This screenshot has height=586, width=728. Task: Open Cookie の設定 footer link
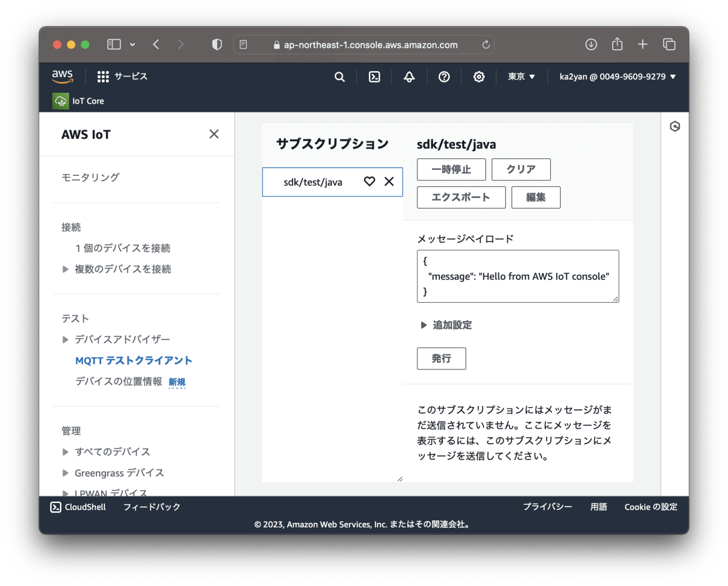[651, 507]
